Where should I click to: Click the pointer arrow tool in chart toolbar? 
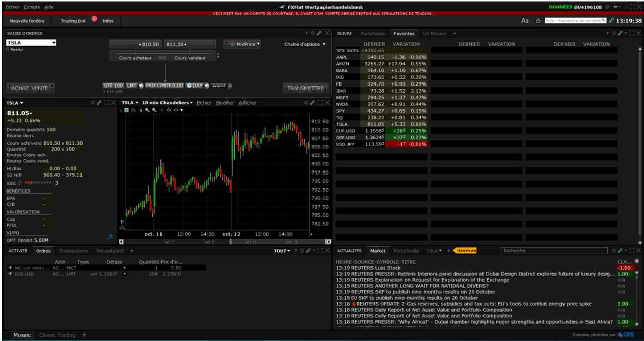[141, 110]
